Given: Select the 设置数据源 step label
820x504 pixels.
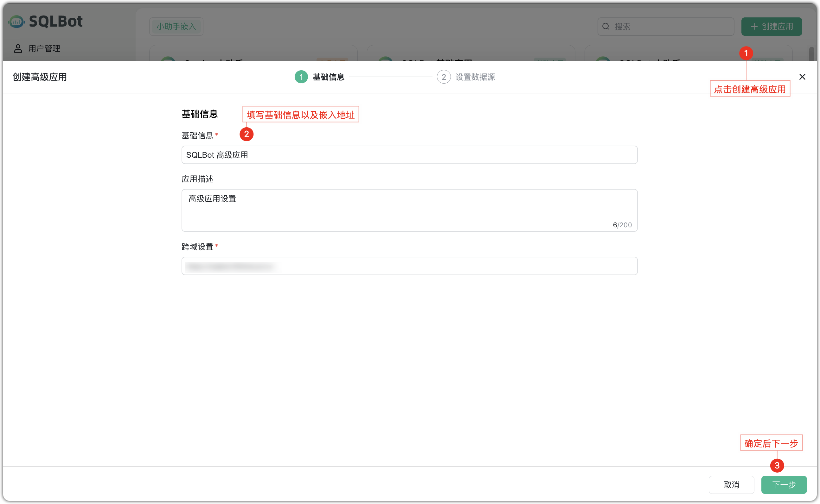Looking at the screenshot, I should point(475,77).
